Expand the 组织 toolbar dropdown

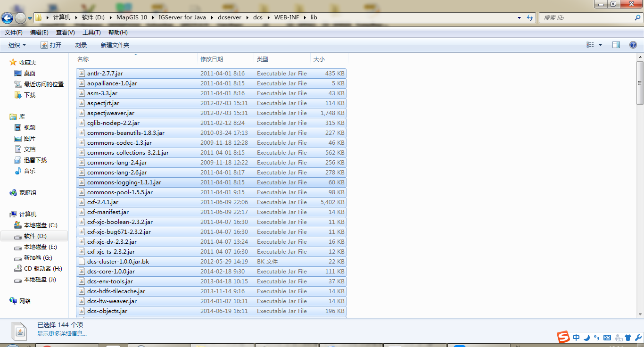tap(17, 45)
